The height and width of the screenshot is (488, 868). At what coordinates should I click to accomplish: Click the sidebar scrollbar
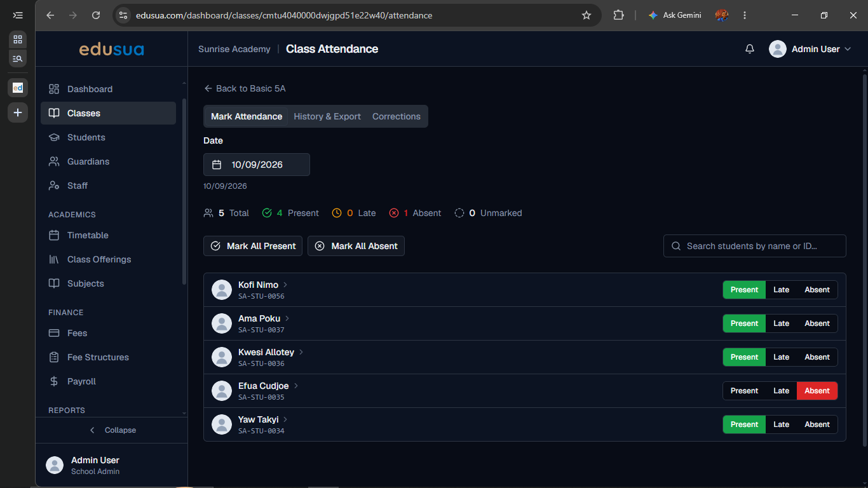pyautogui.click(x=184, y=191)
